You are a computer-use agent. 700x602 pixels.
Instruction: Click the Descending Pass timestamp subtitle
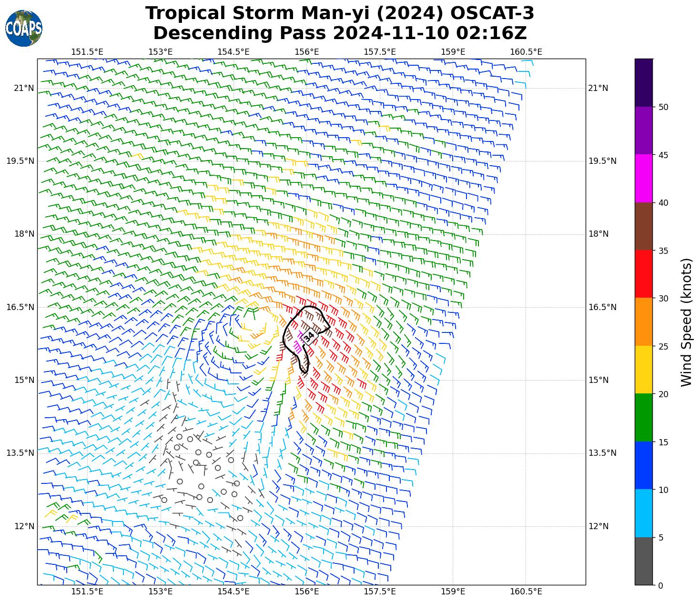click(339, 33)
